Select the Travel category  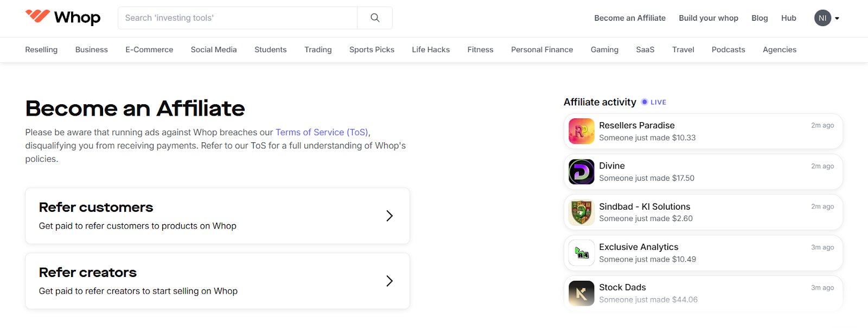pos(683,49)
